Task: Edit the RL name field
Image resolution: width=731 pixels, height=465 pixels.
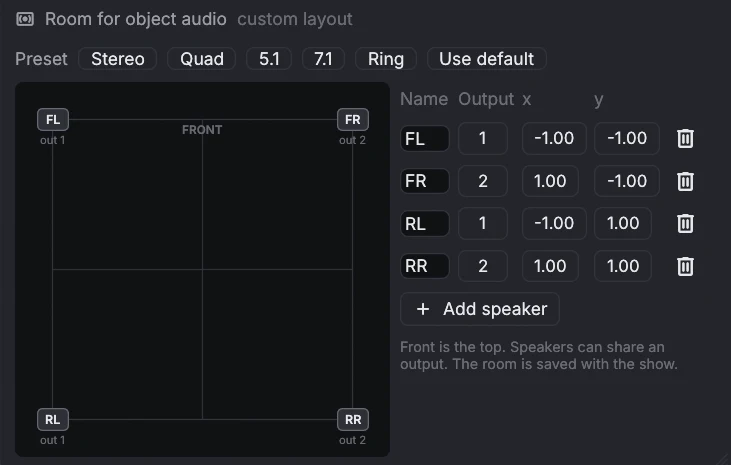Action: [x=425, y=223]
